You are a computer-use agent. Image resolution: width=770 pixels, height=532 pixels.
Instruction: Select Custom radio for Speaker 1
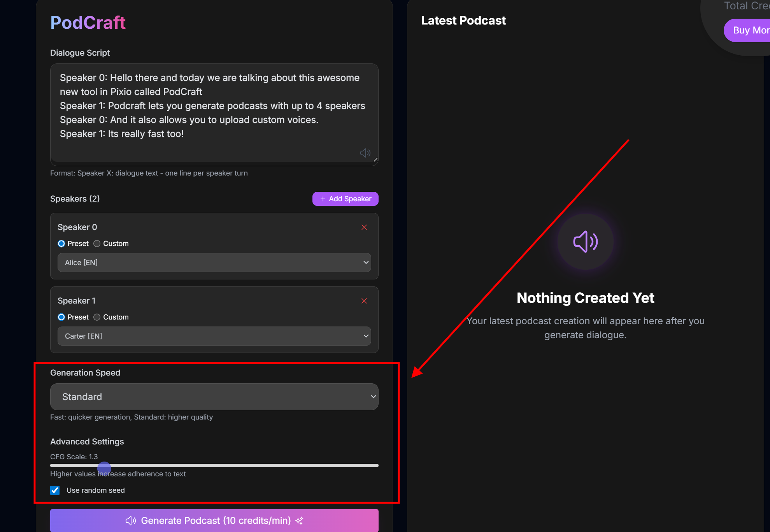[x=97, y=317]
